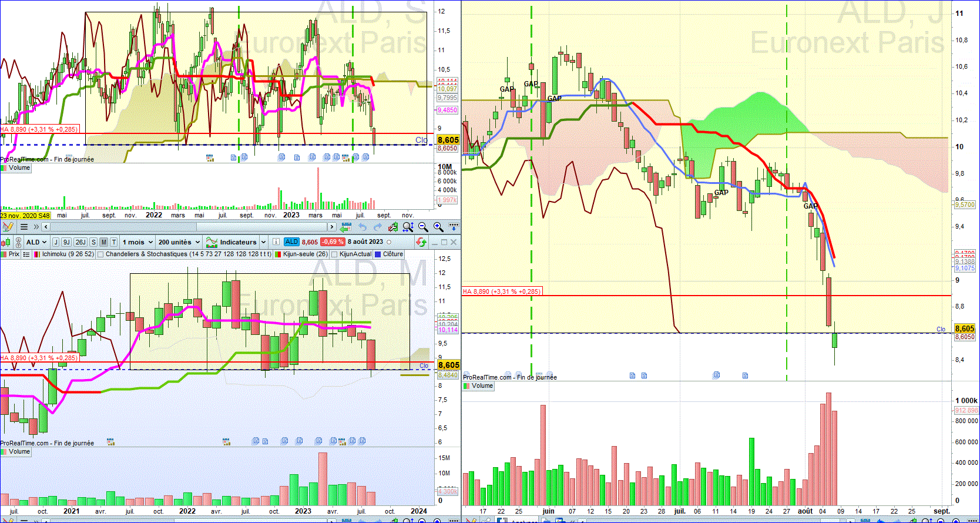Click the Clôture blue color swatch

point(378,254)
